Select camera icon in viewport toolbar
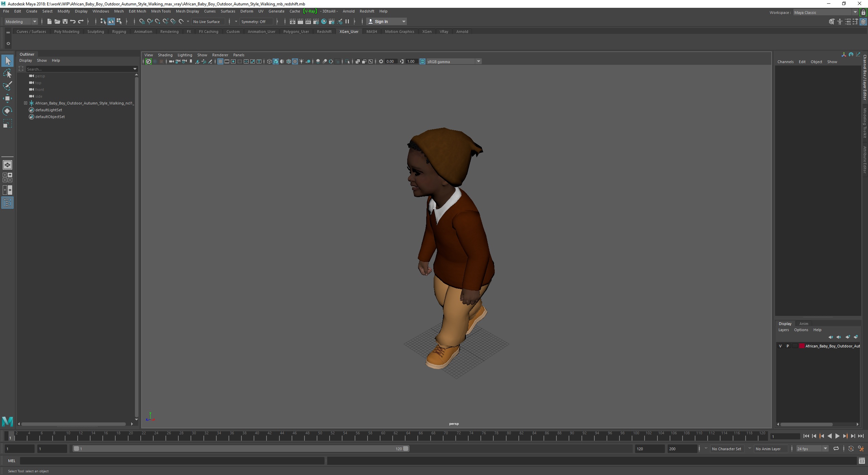The height and width of the screenshot is (475, 868). (x=171, y=61)
